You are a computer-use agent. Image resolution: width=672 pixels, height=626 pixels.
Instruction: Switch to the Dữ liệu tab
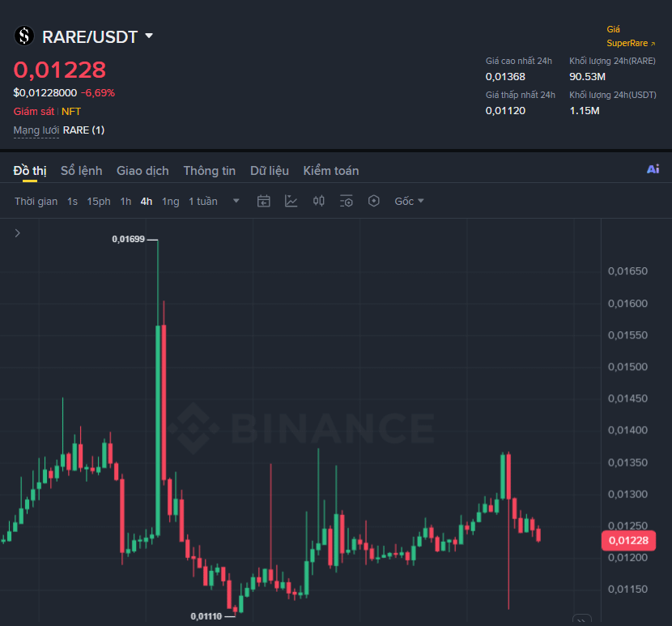click(270, 171)
